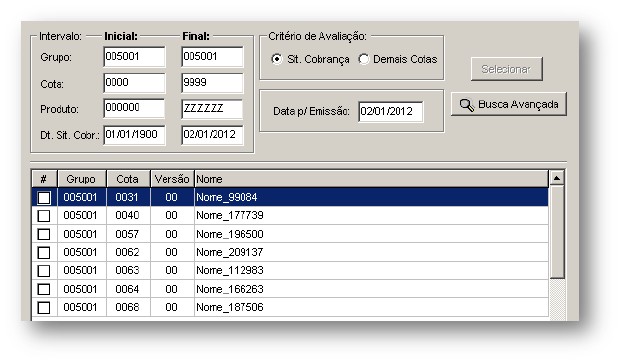The width and height of the screenshot is (621, 363).
Task: Sort by the Nome column header
Action: coord(371,179)
